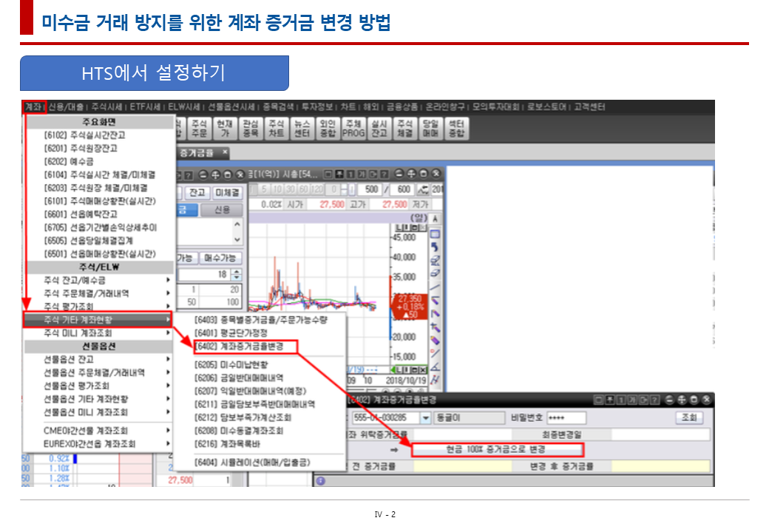Click the chart comparison icon next to 600 field
Screen dimensions: 769x532
[x=422, y=189]
